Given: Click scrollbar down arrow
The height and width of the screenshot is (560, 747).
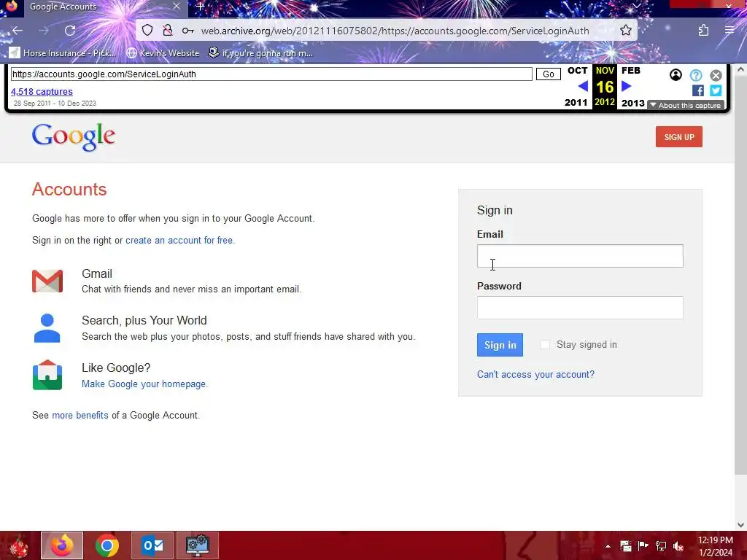Looking at the screenshot, I should pyautogui.click(x=740, y=525).
